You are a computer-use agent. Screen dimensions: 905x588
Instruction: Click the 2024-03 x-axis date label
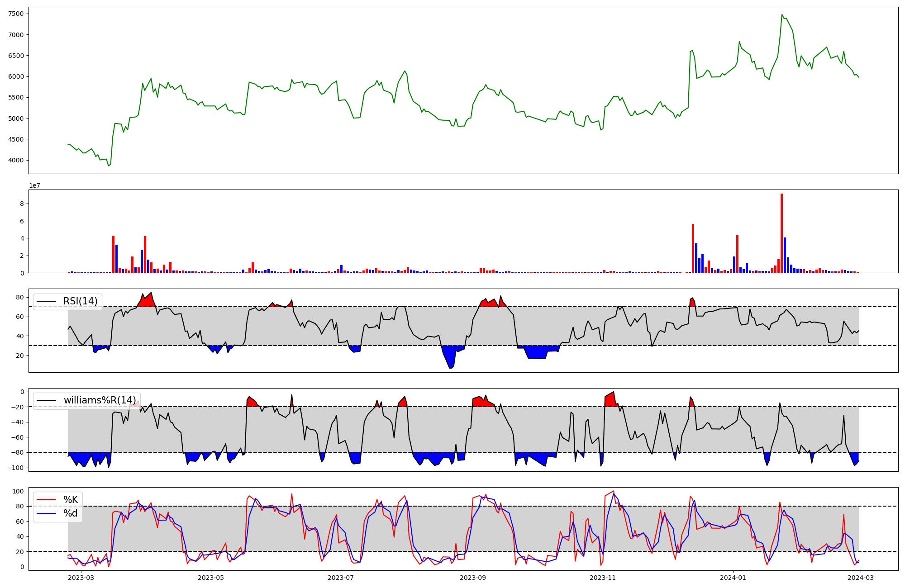point(860,577)
